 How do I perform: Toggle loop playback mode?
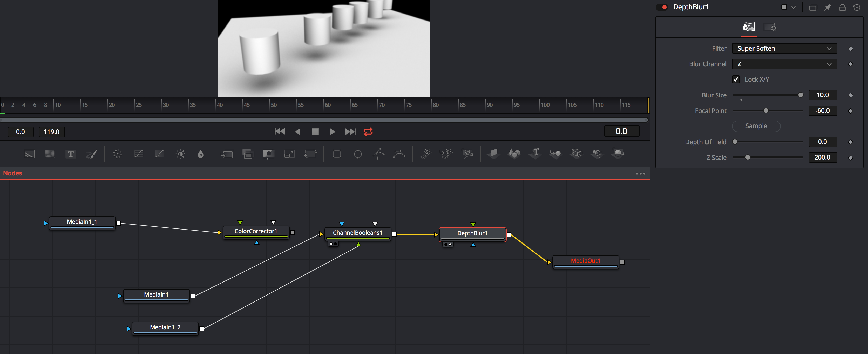pyautogui.click(x=368, y=132)
